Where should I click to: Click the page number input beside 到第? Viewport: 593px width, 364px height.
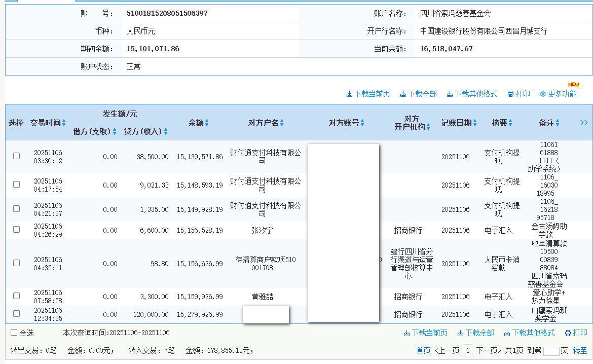pyautogui.click(x=551, y=350)
